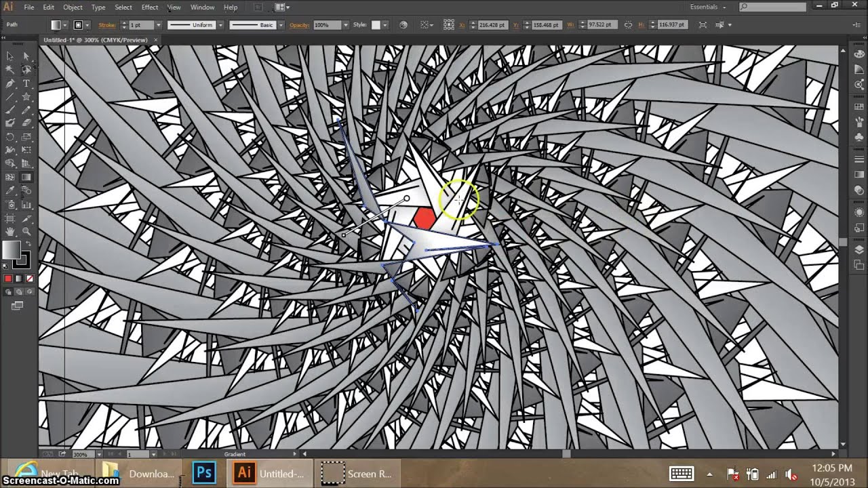Pick the Line Segment tool
The height and width of the screenshot is (488, 868).
click(10, 96)
